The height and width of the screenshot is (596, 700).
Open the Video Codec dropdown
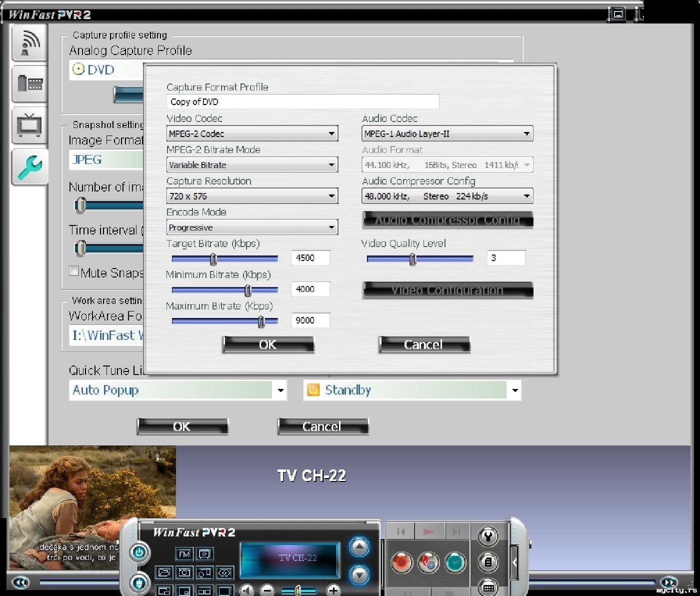(252, 133)
